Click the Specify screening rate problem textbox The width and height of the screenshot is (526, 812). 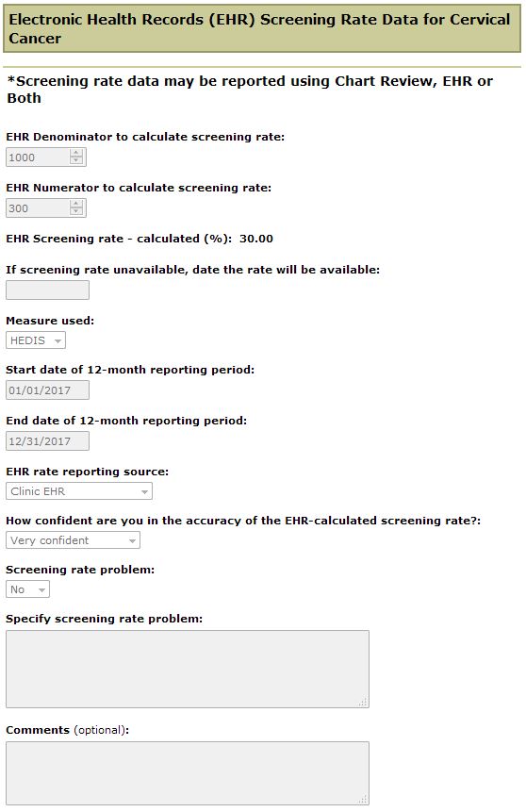[x=188, y=669]
